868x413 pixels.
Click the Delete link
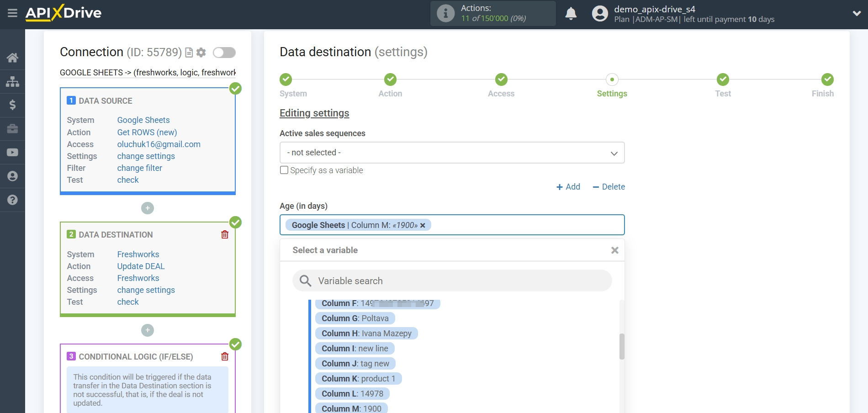click(609, 187)
